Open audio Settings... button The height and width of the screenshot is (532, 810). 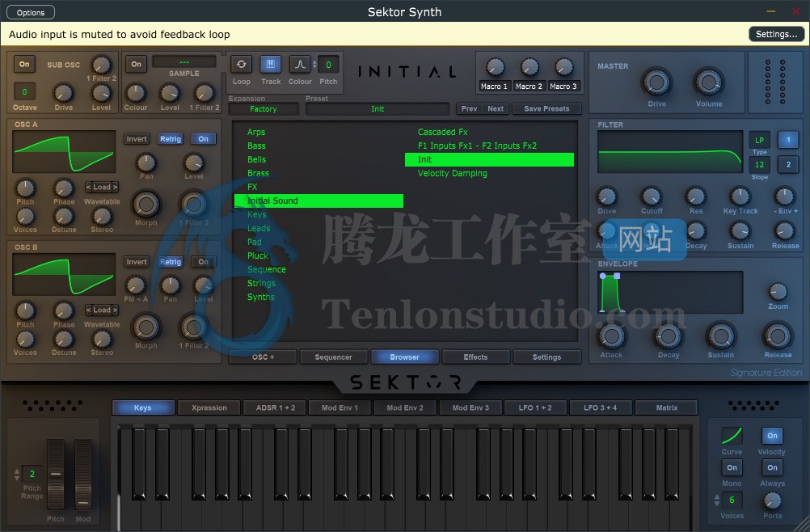[776, 34]
